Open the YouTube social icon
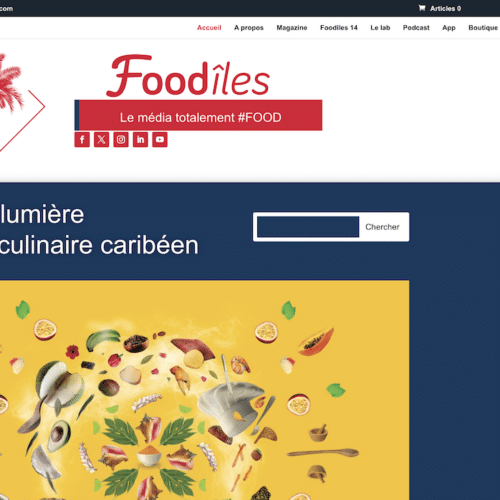The height and width of the screenshot is (500, 500). coord(160,139)
